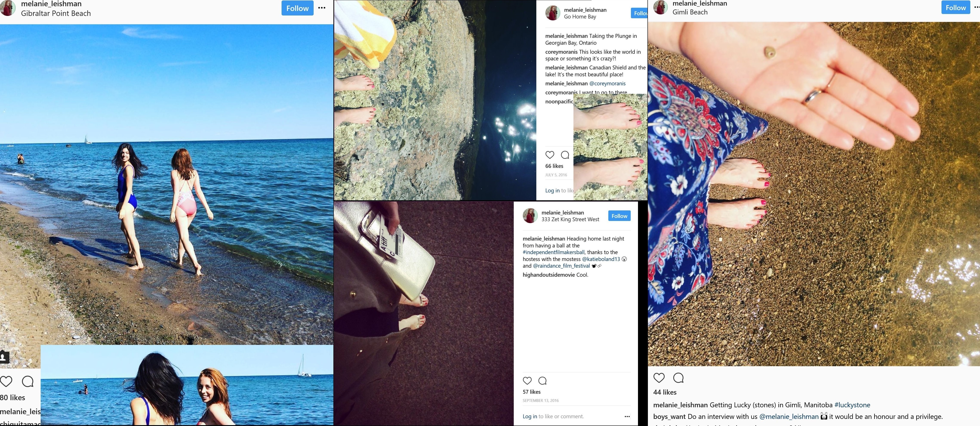The height and width of the screenshot is (426, 980).
Task: Open comment bubble above 57 likes
Action: pos(542,380)
